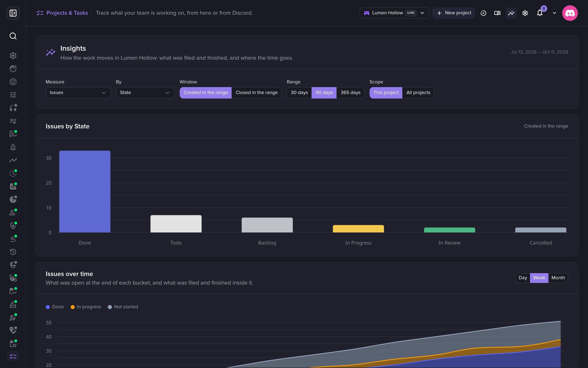Select Created in the range window

206,93
